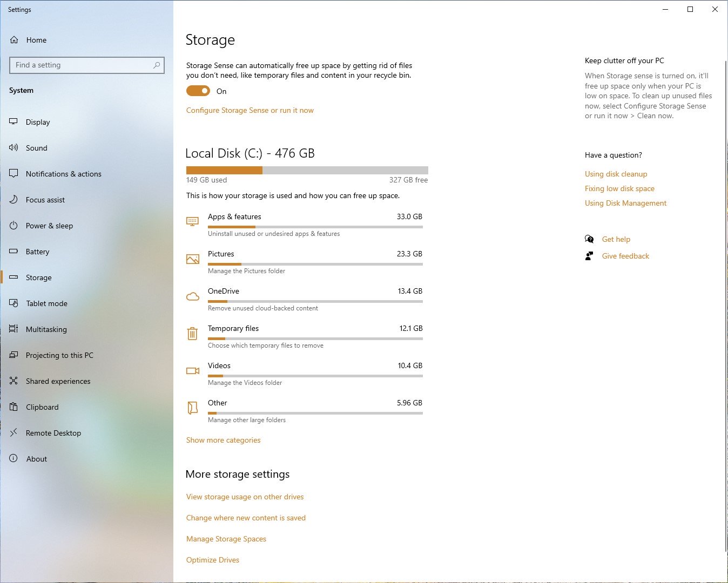The height and width of the screenshot is (583, 728).
Task: Open Focus assist moon icon
Action: pyautogui.click(x=14, y=200)
